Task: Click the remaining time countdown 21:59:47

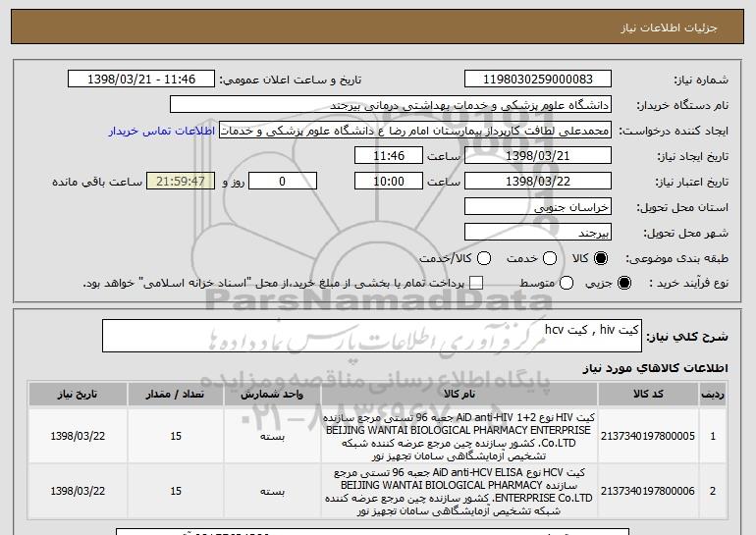Action: 181,182
